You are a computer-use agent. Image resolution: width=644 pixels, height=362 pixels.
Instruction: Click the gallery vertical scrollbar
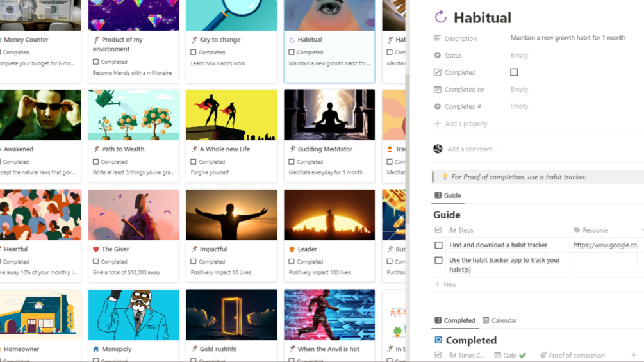408,149
